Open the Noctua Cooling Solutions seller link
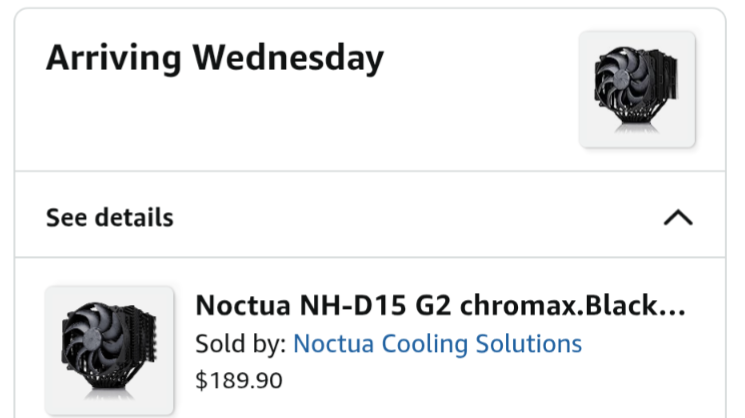The image size is (745, 418). (x=437, y=344)
